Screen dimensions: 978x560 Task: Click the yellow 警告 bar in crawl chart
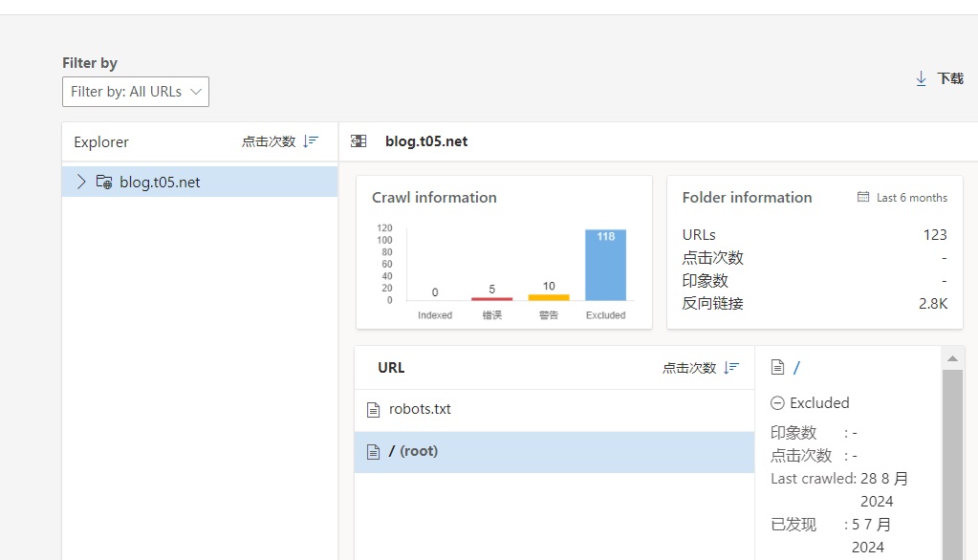pyautogui.click(x=549, y=296)
